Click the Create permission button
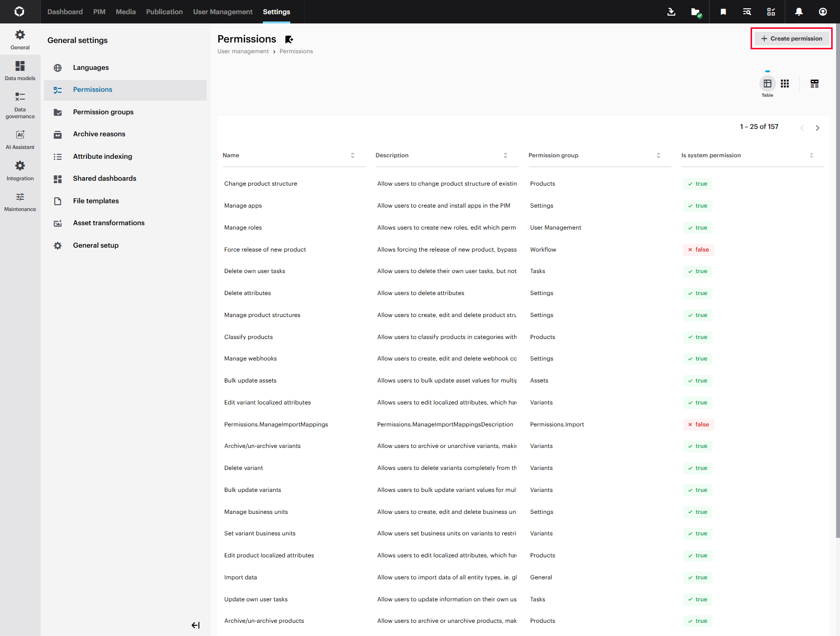 click(791, 39)
